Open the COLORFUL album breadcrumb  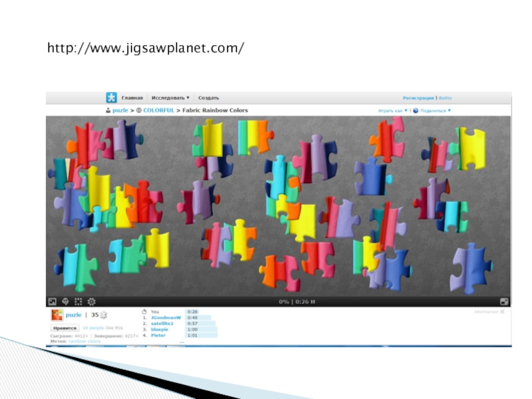pos(160,110)
